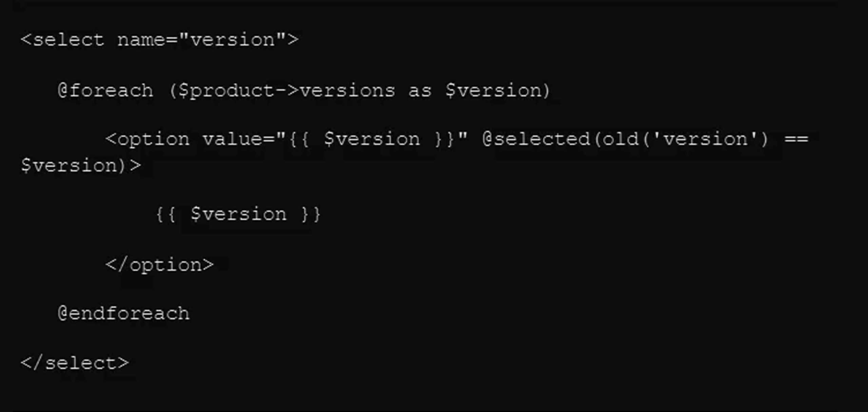This screenshot has width=868, height=412.
Task: Click the @foreach directive
Action: click(x=105, y=91)
